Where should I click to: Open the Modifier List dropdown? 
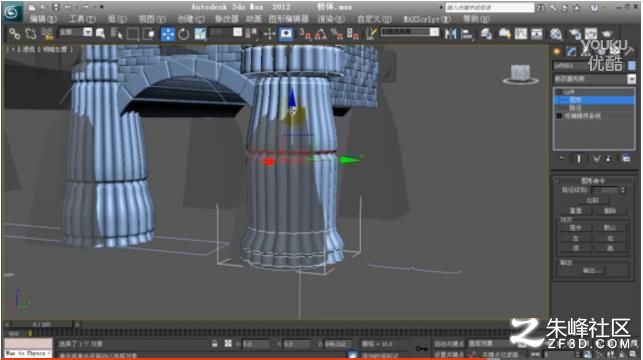(x=594, y=79)
